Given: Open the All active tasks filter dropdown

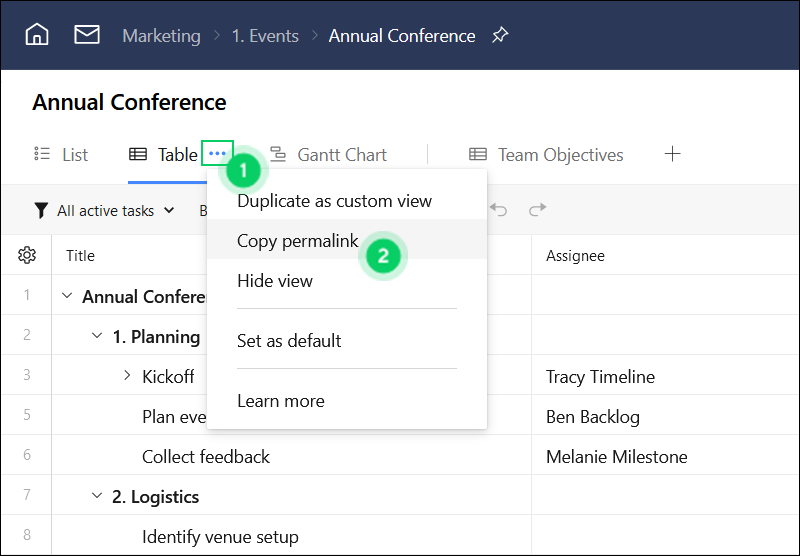Looking at the screenshot, I should tap(105, 210).
